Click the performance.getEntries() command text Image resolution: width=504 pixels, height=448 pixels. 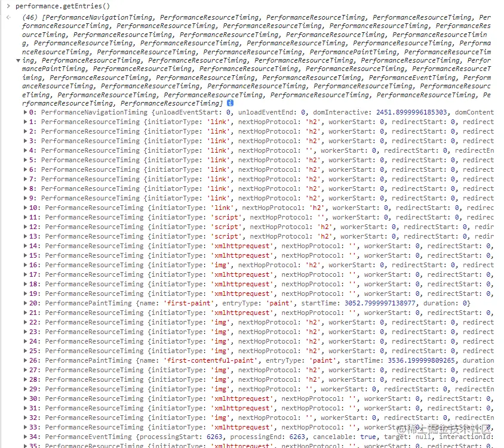coord(63,6)
